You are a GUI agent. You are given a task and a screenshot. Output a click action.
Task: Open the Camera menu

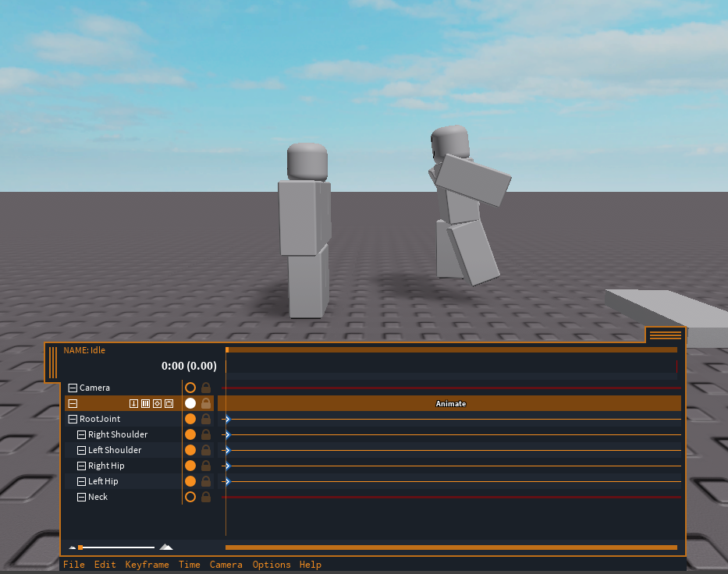tap(226, 565)
